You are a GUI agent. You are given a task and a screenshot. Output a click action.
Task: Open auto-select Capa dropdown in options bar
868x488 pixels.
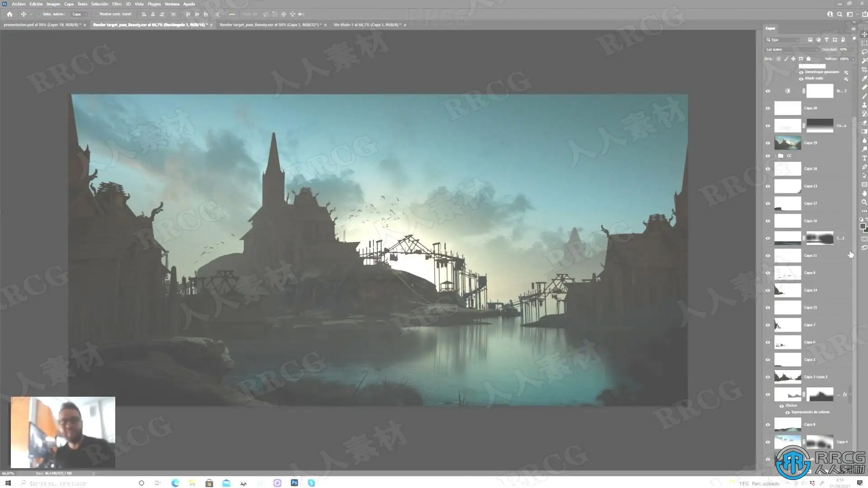click(80, 14)
